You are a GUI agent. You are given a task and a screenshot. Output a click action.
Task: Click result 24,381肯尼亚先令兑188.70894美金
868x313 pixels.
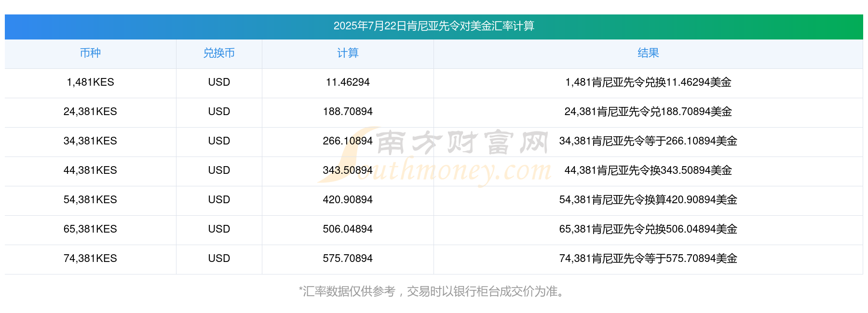coord(648,112)
